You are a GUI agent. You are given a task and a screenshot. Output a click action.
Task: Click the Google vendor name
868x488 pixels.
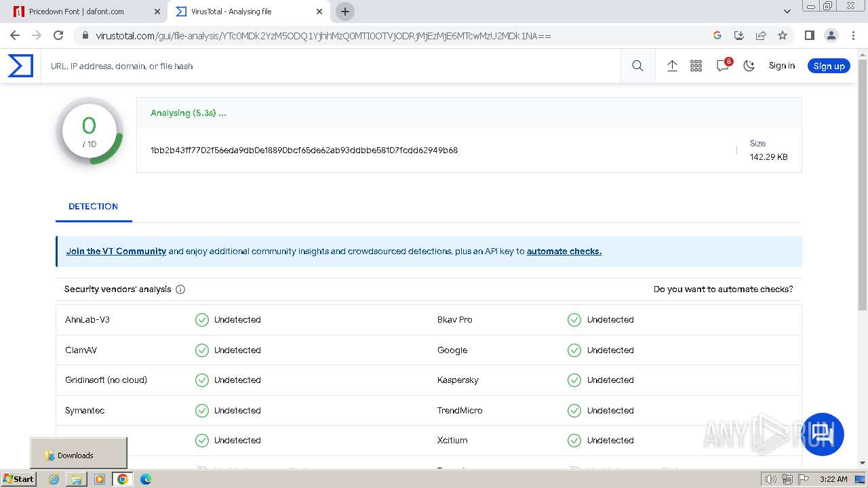pos(452,350)
